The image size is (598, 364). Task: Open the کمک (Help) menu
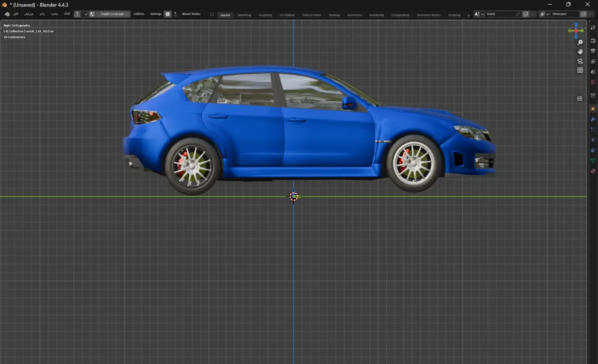pyautogui.click(x=67, y=14)
